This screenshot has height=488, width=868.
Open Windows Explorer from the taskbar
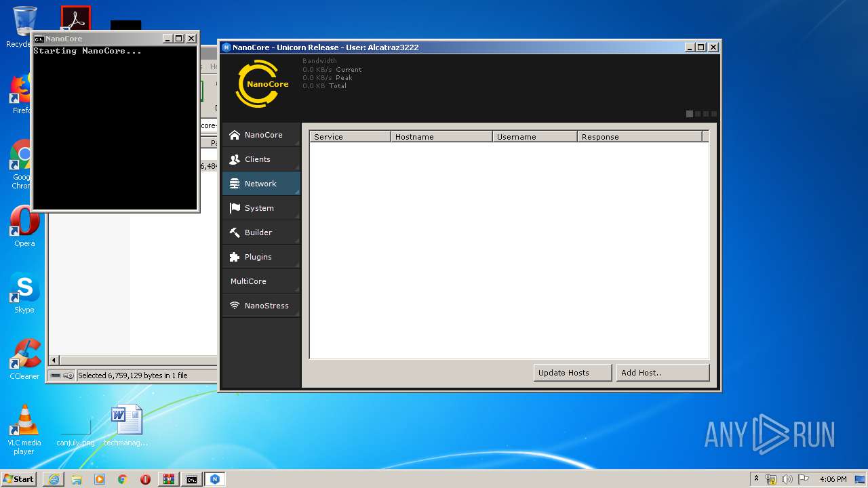point(77,479)
